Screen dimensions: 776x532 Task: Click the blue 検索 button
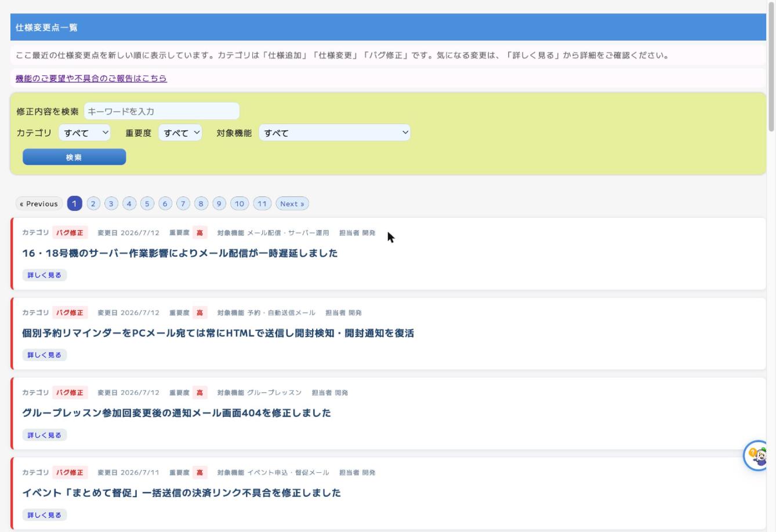pos(74,157)
